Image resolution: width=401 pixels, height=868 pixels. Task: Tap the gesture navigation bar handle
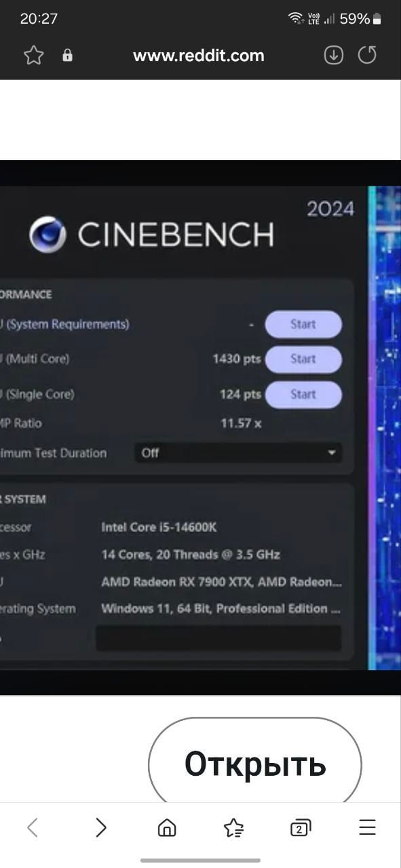point(200,860)
